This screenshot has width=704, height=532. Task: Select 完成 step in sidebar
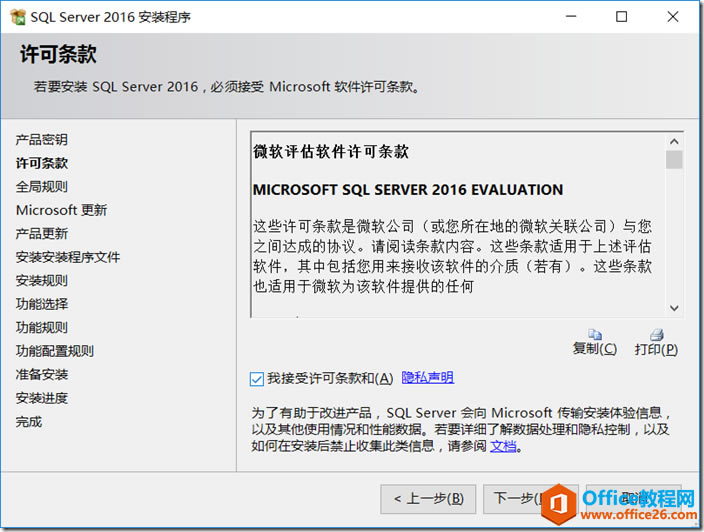[x=29, y=422]
